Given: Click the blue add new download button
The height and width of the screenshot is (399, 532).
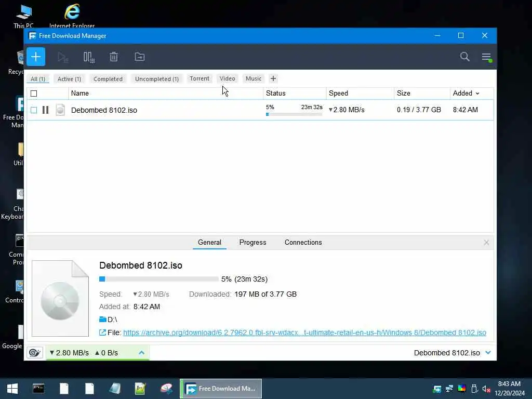Looking at the screenshot, I should click(x=36, y=57).
